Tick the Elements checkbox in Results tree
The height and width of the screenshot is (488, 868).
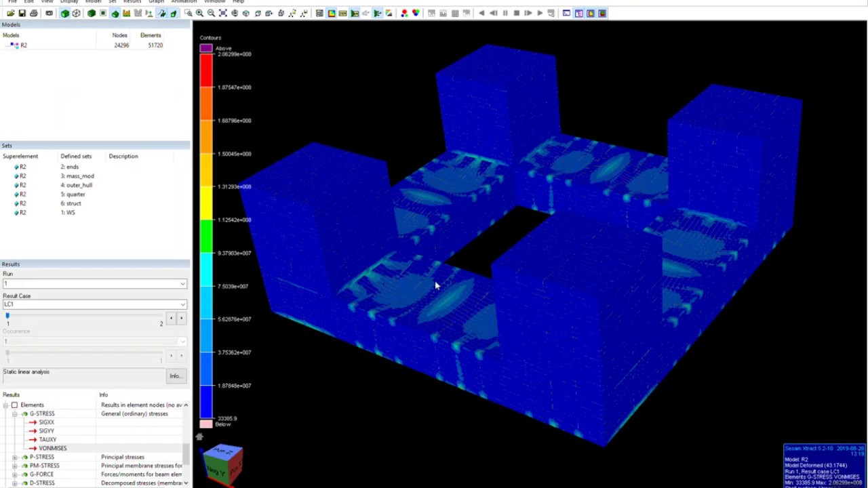(x=14, y=405)
